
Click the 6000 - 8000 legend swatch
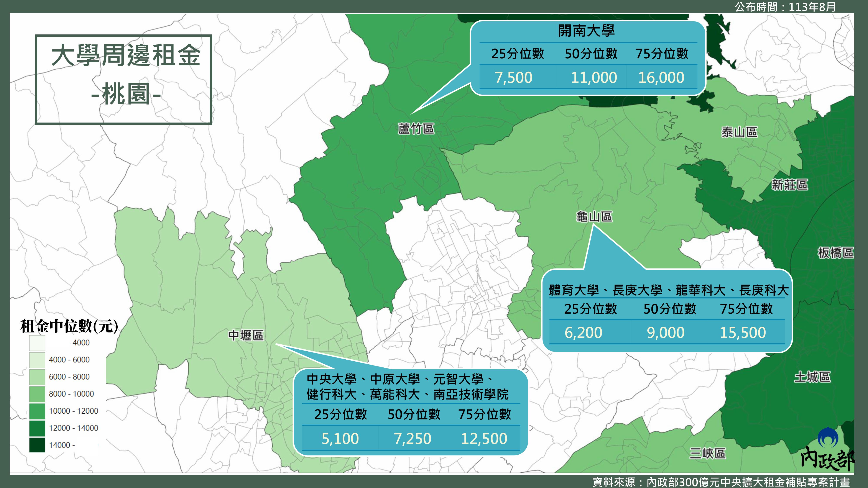pos(37,377)
